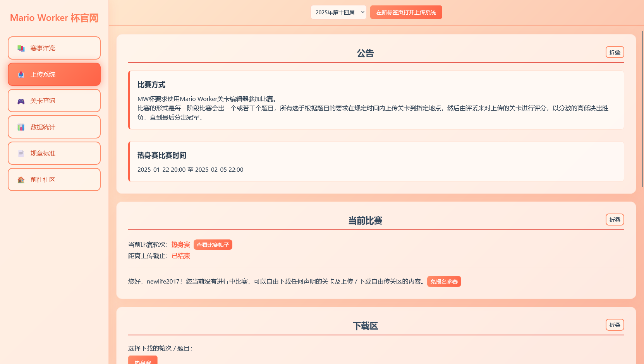Click the 比赛方式 heading
Viewport: 644px width, 364px height.
click(151, 85)
